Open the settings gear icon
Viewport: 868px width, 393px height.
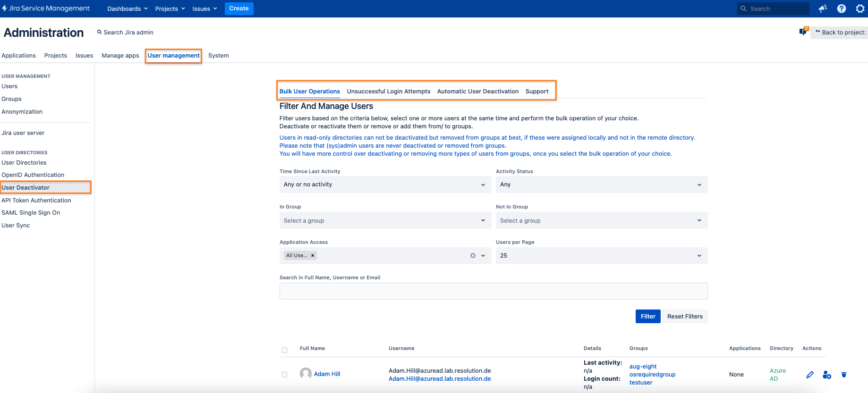tap(860, 8)
